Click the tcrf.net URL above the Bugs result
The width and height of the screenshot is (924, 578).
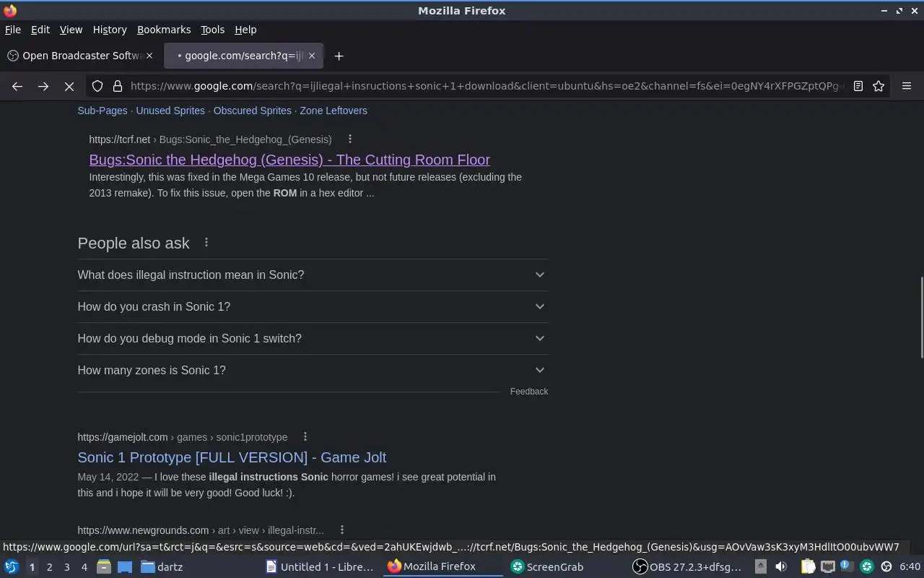click(x=210, y=139)
